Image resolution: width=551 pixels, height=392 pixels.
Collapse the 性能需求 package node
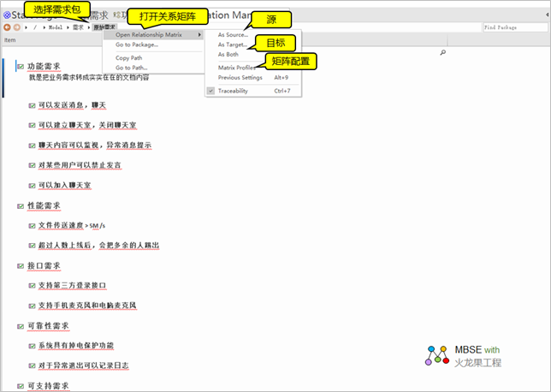point(21,205)
